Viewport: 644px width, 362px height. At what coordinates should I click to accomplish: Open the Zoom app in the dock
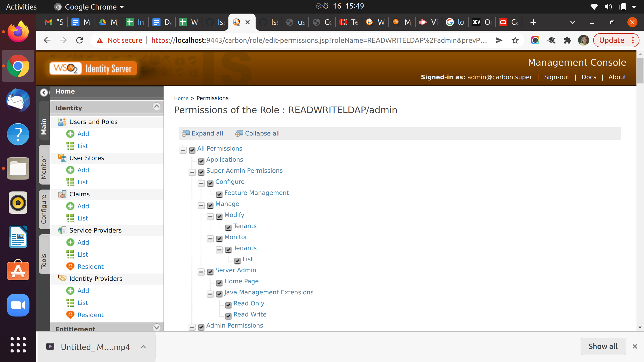tap(18, 305)
